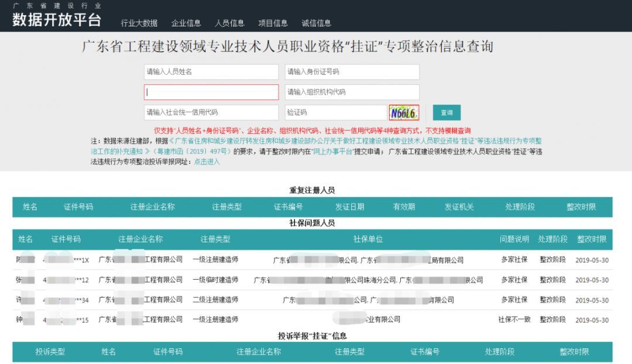Open the 行业大数据 navigation menu

140,23
